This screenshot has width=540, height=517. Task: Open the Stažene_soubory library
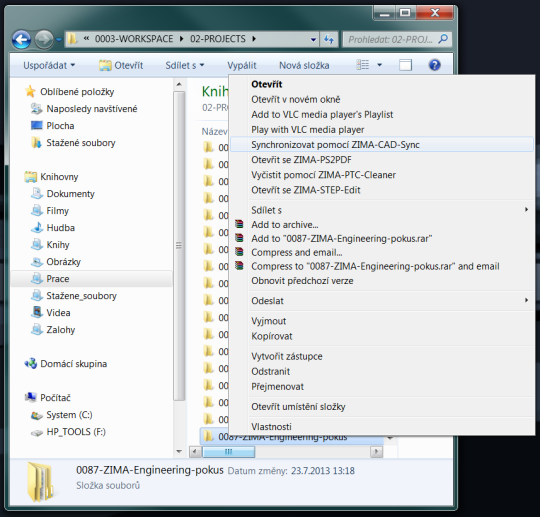tap(74, 296)
